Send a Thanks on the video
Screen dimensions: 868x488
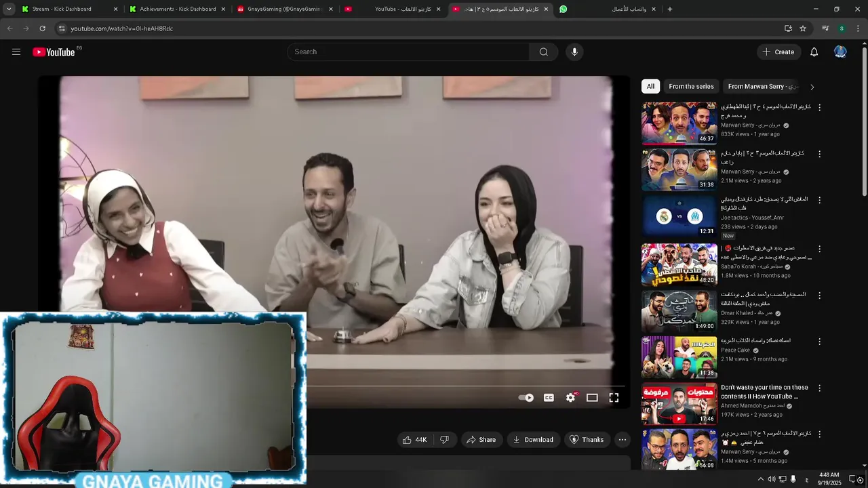(587, 440)
